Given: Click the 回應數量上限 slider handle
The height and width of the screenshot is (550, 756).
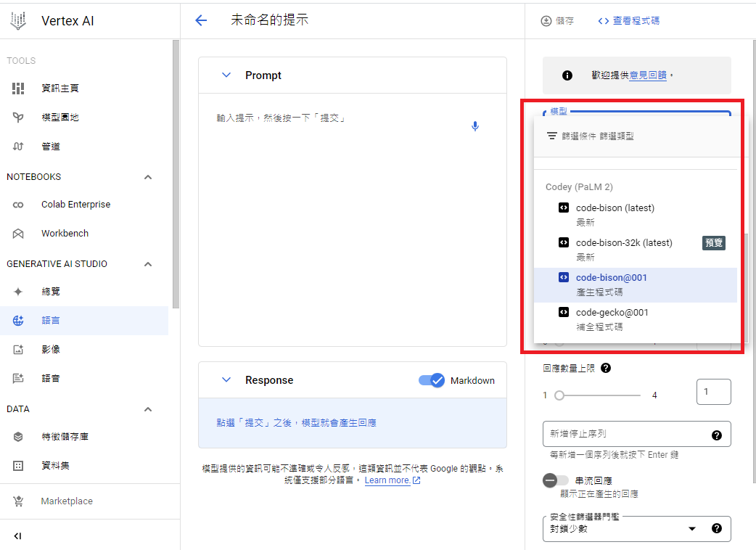Looking at the screenshot, I should point(559,395).
